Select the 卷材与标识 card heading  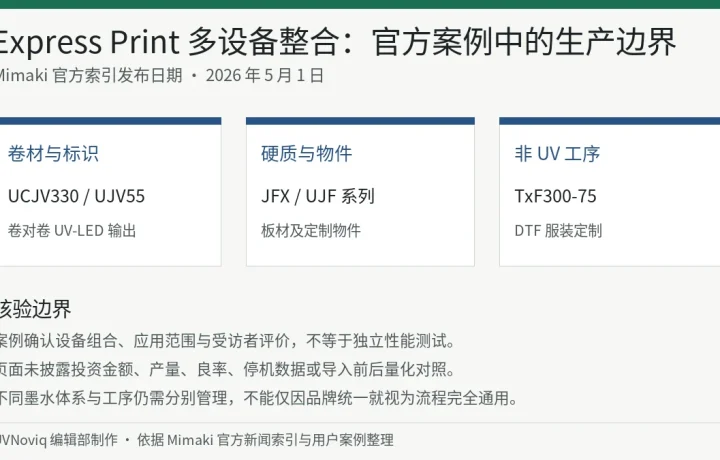53,153
